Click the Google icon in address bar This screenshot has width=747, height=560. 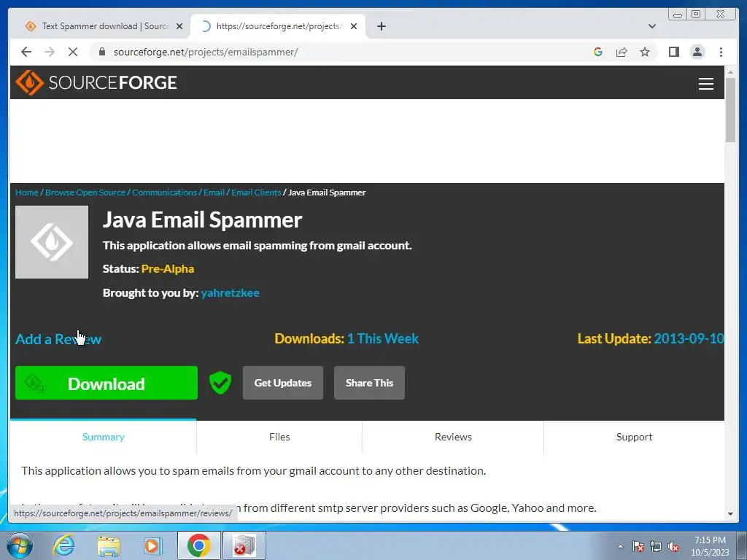[598, 52]
